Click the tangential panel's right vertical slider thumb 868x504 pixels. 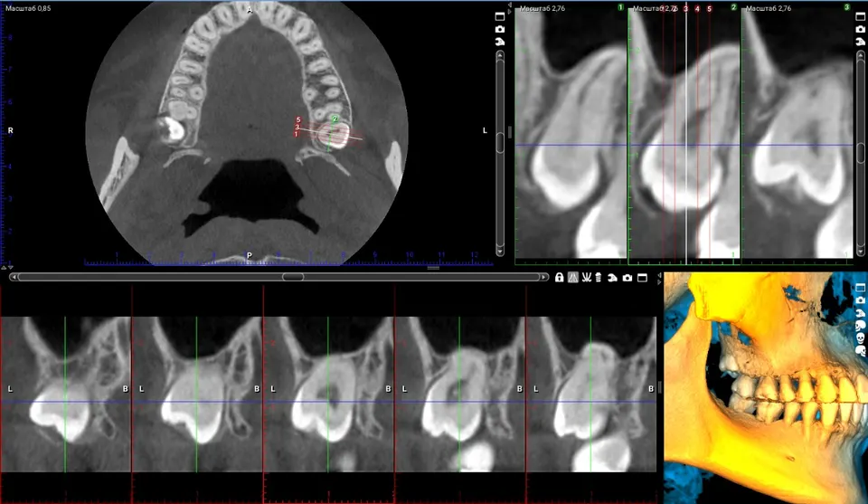[861, 152]
